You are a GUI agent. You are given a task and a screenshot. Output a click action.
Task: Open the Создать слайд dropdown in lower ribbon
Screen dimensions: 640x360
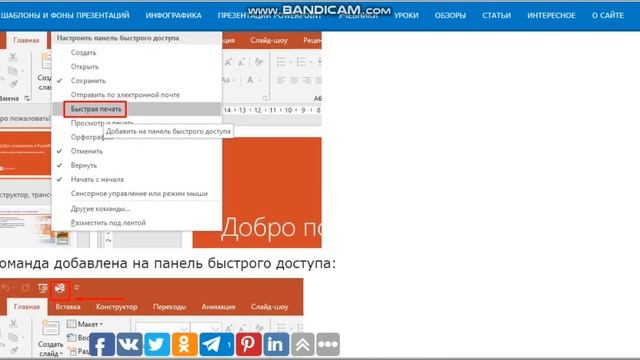point(51,349)
